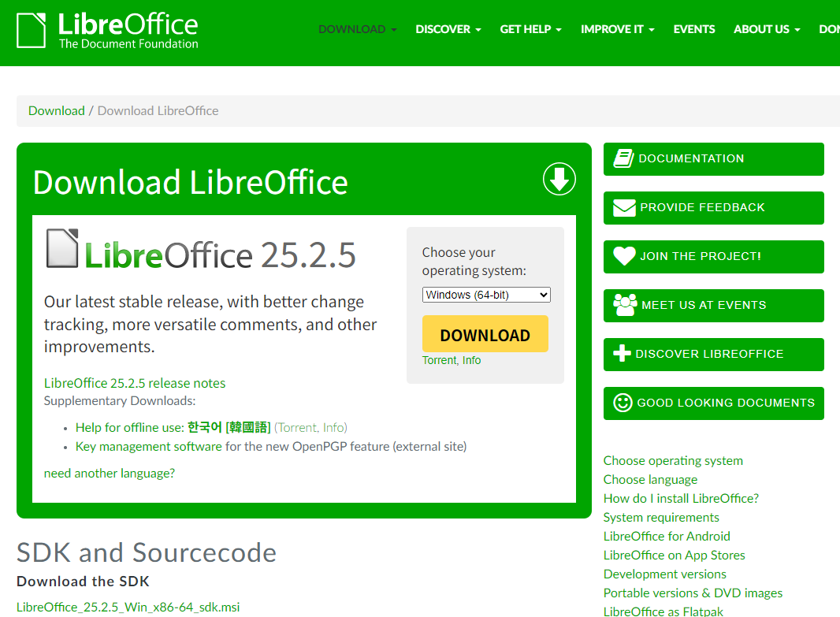The image size is (840, 617).
Task: Click the circular down-arrow download icon
Action: coord(559,179)
